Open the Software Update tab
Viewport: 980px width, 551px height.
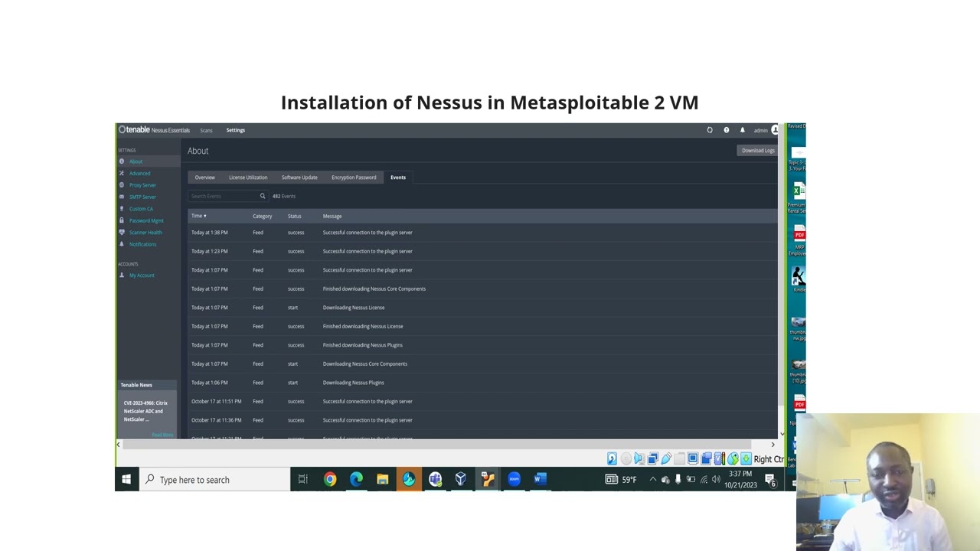click(x=299, y=178)
